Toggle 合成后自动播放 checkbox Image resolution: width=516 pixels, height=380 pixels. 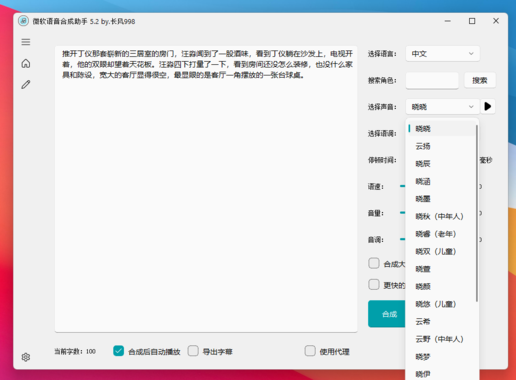pos(118,351)
